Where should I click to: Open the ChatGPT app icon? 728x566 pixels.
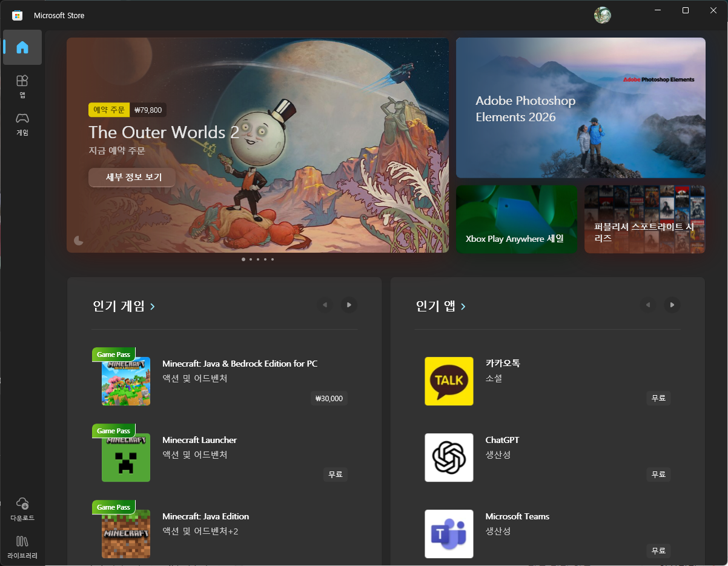[x=449, y=458]
